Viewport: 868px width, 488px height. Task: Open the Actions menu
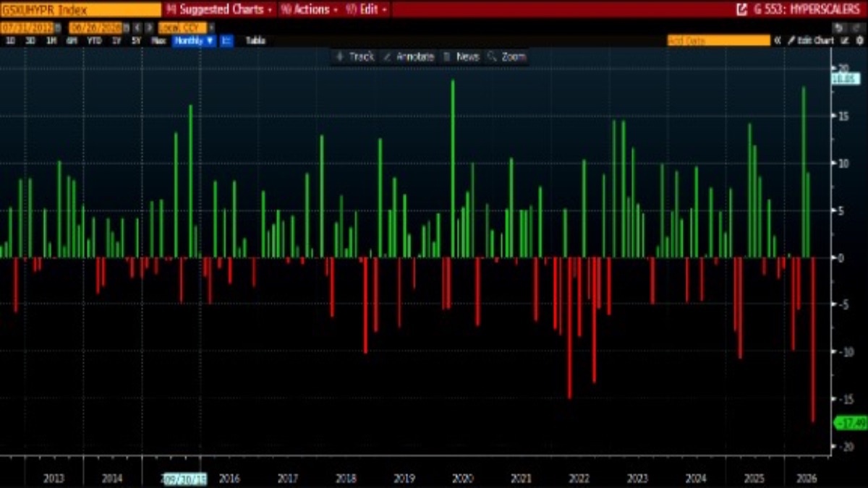click(309, 9)
